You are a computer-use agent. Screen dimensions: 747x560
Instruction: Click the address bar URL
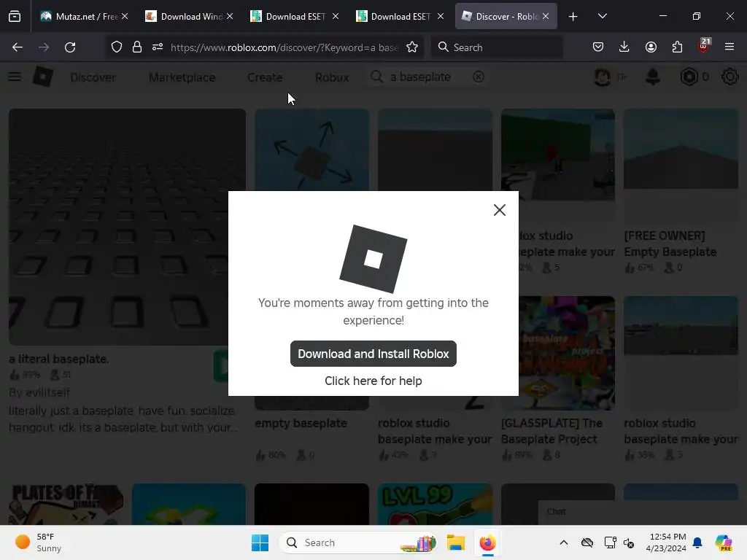pyautogui.click(x=285, y=47)
